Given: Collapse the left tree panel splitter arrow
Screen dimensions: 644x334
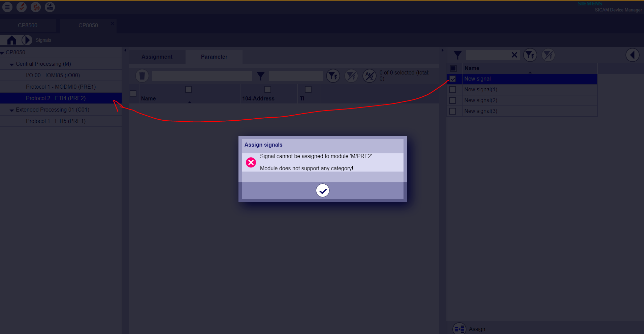Looking at the screenshot, I should (125, 51).
